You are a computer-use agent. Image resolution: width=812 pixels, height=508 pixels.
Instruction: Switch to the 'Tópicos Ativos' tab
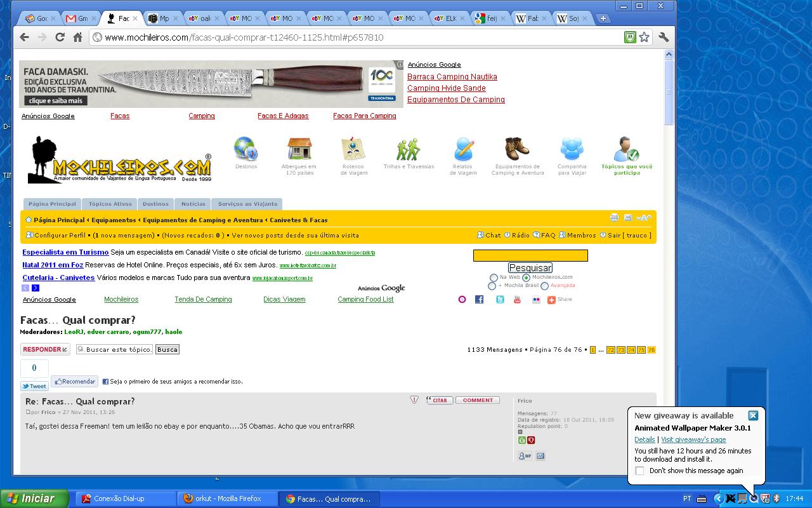point(110,204)
